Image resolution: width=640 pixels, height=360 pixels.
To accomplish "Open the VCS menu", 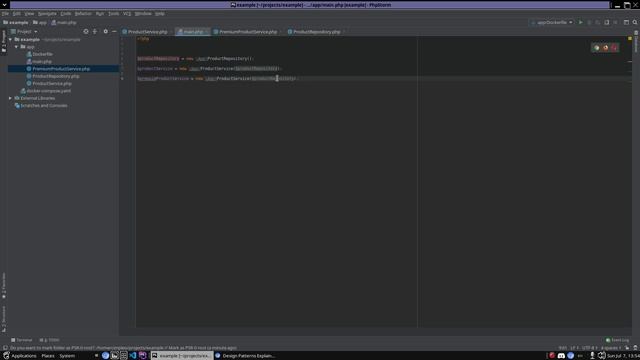I will pos(127,13).
